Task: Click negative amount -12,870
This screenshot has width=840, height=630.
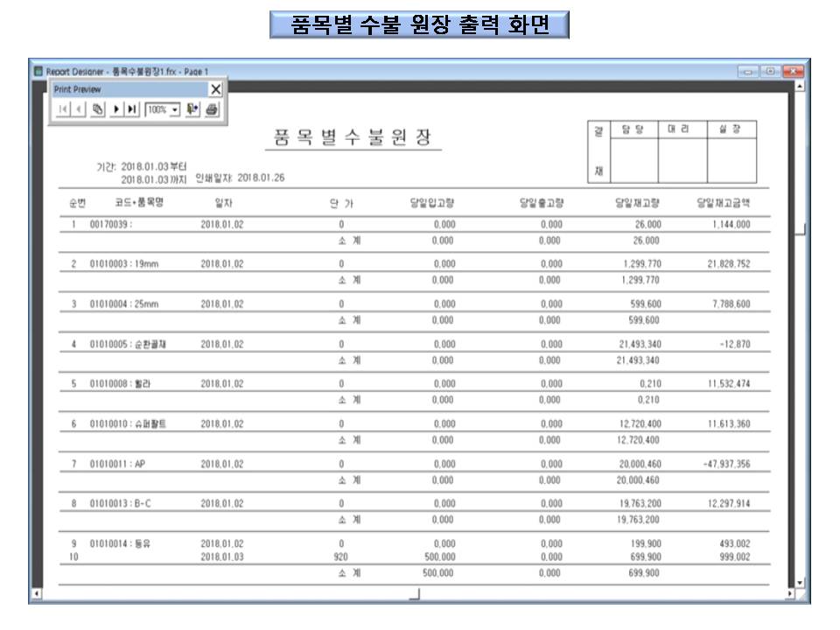Action: (x=735, y=345)
